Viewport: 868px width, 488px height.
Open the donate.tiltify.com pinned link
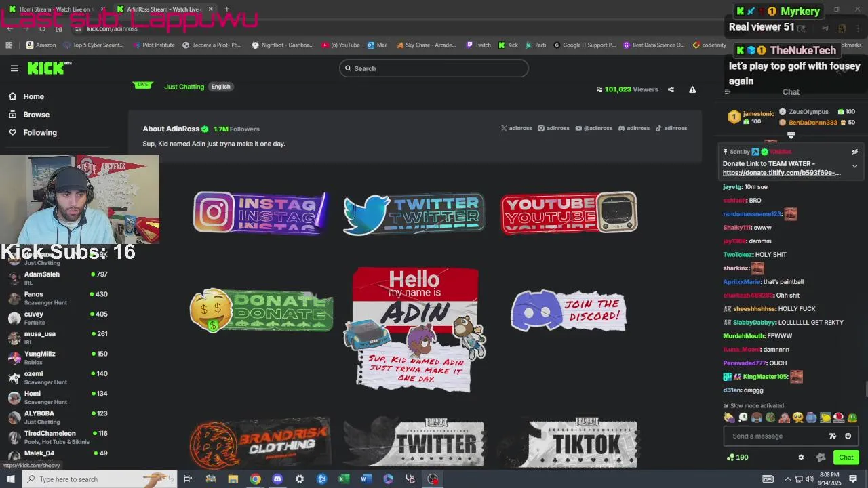pyautogui.click(x=781, y=173)
